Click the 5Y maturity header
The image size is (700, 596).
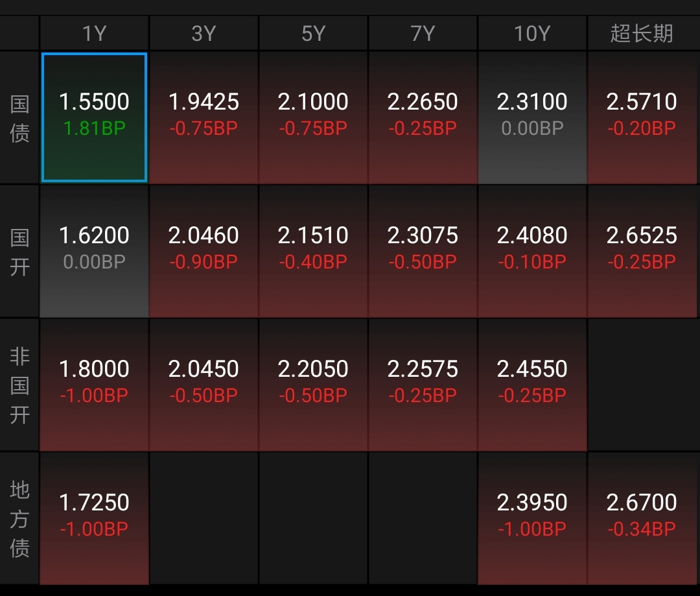[x=313, y=33]
